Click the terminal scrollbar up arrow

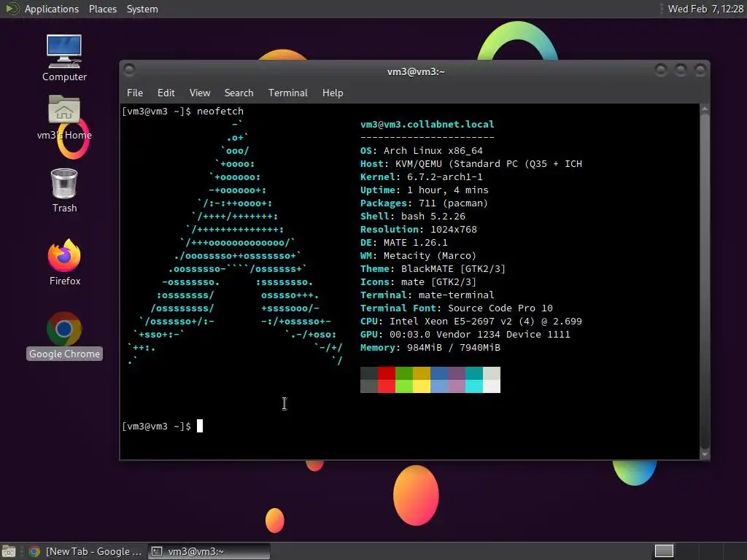point(705,109)
